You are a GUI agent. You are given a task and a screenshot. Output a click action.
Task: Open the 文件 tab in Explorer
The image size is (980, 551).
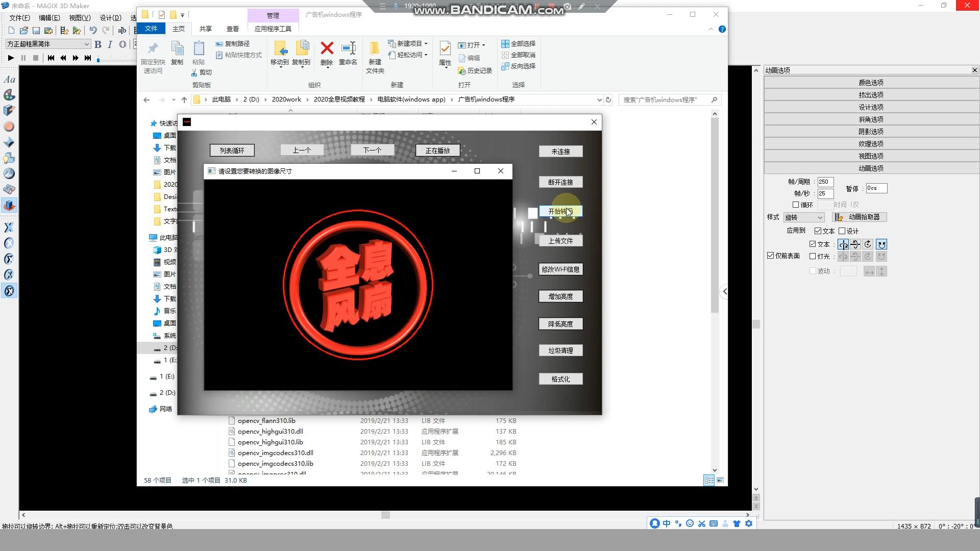(x=151, y=29)
